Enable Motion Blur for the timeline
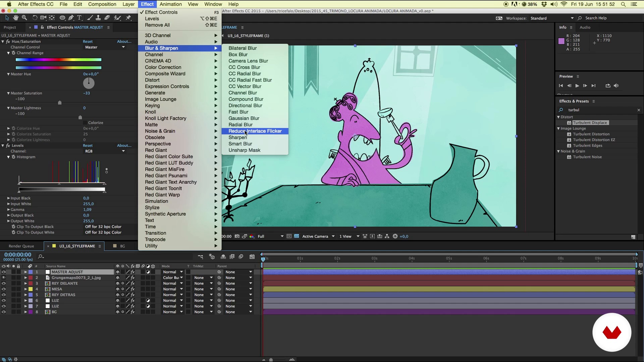 pyautogui.click(x=241, y=257)
